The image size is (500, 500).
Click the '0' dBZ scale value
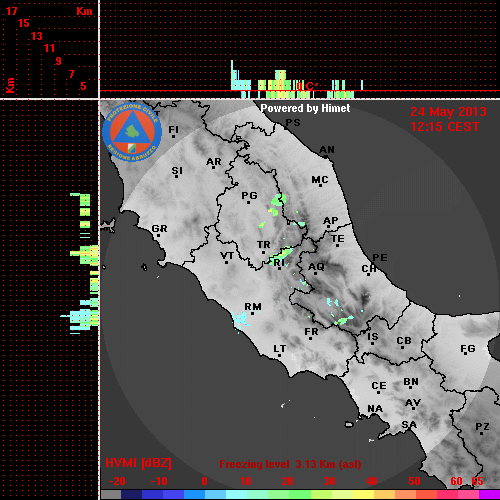tap(204, 481)
